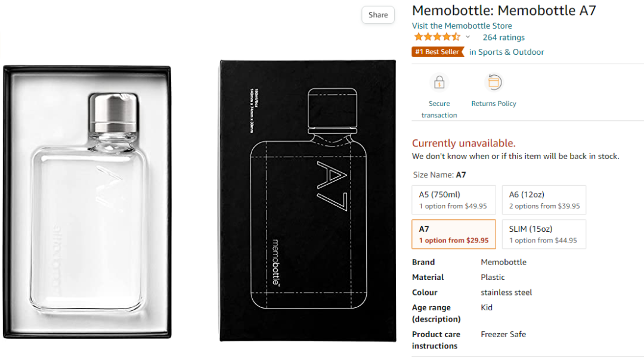Visit the Memobottle Store link
Image resolution: width=644 pixels, height=358 pixels.
click(462, 26)
